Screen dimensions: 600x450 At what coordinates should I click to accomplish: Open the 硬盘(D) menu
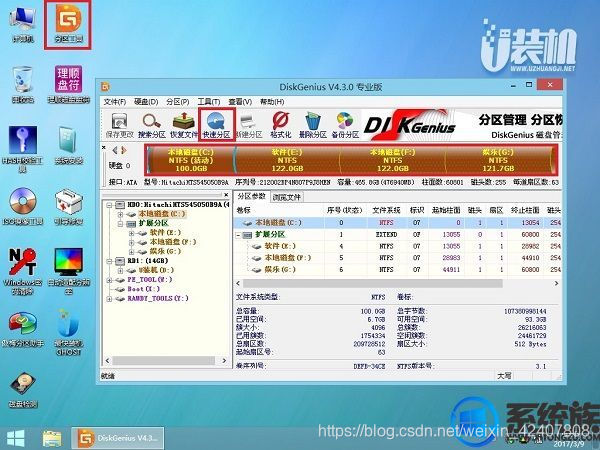146,102
